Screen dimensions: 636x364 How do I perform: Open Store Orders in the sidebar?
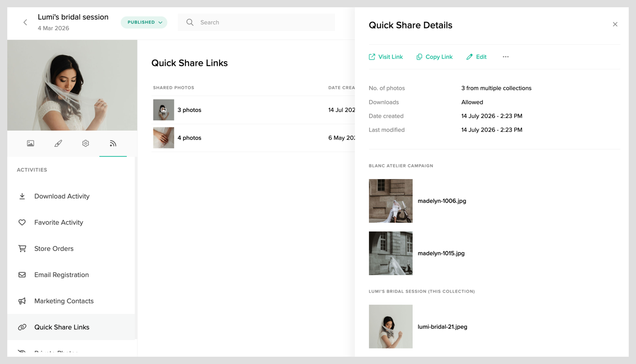coord(71,248)
